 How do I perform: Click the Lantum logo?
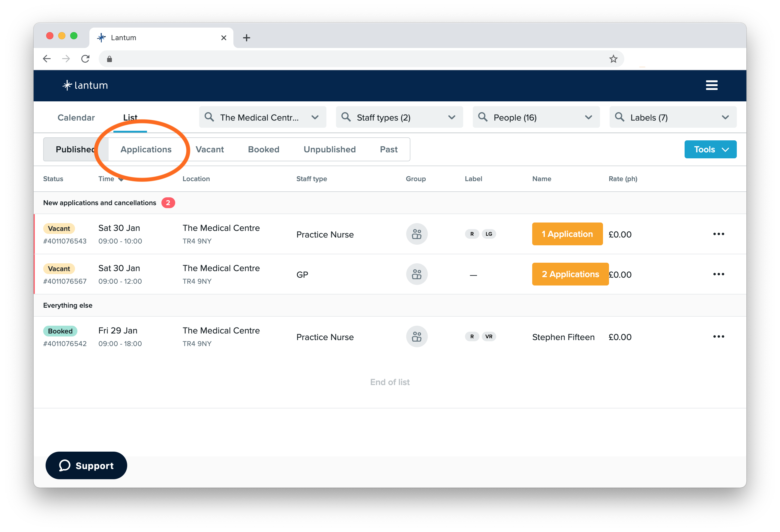[85, 85]
